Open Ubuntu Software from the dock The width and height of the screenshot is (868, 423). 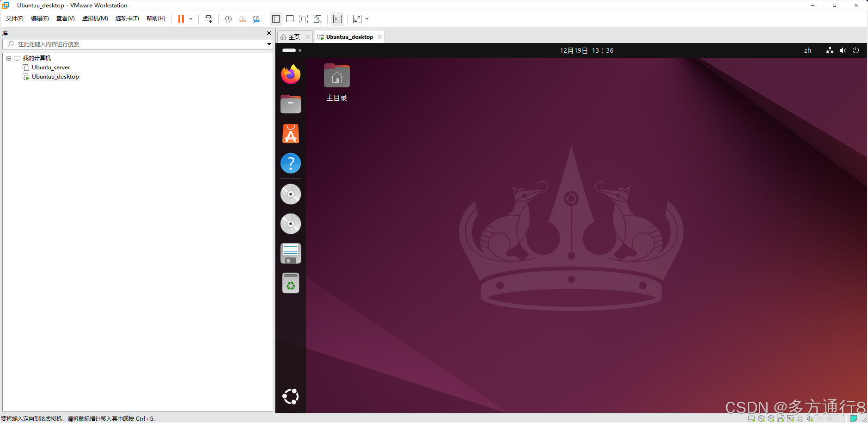pos(290,134)
